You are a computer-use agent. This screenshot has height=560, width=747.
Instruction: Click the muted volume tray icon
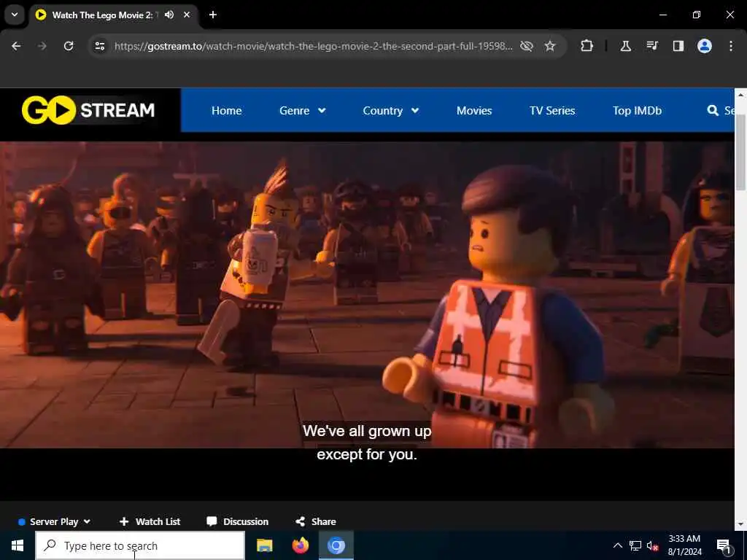coord(652,545)
